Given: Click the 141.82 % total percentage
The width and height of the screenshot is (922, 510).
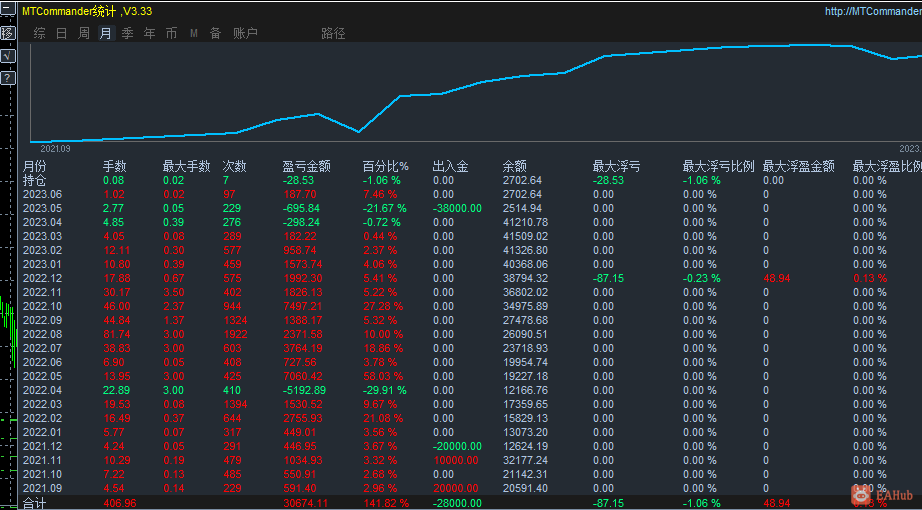Looking at the screenshot, I should (x=386, y=503).
